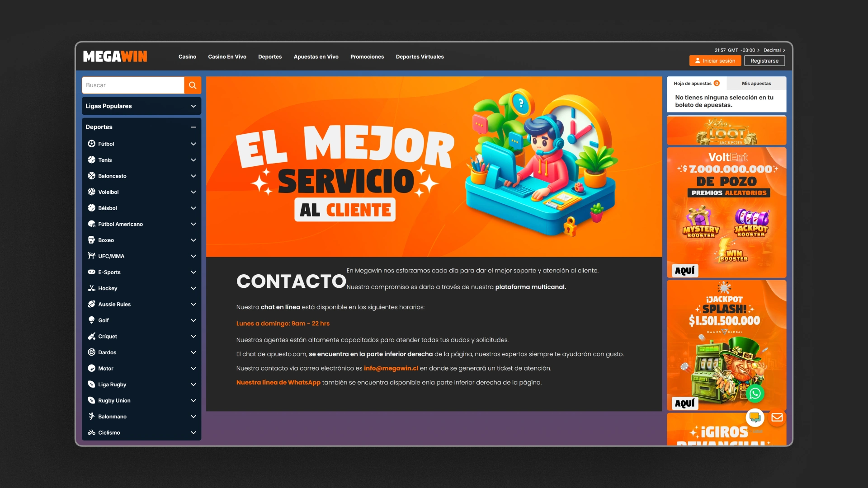The height and width of the screenshot is (488, 868).
Task: Click the Balonmano player icon
Action: coord(91,417)
